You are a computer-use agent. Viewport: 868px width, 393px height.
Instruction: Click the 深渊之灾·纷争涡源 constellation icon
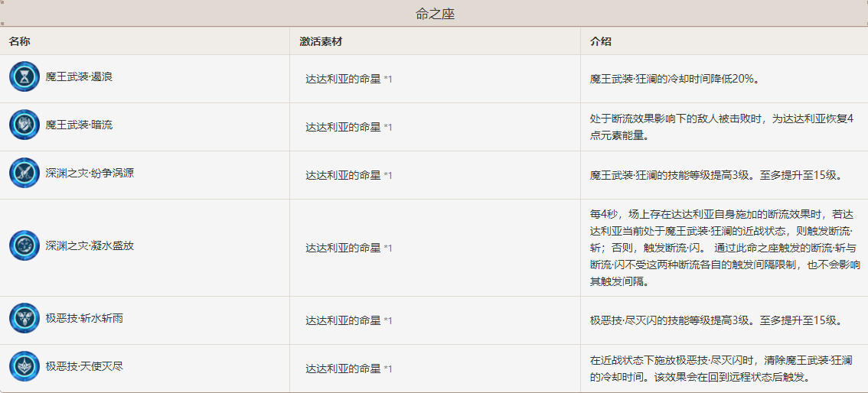24,173
